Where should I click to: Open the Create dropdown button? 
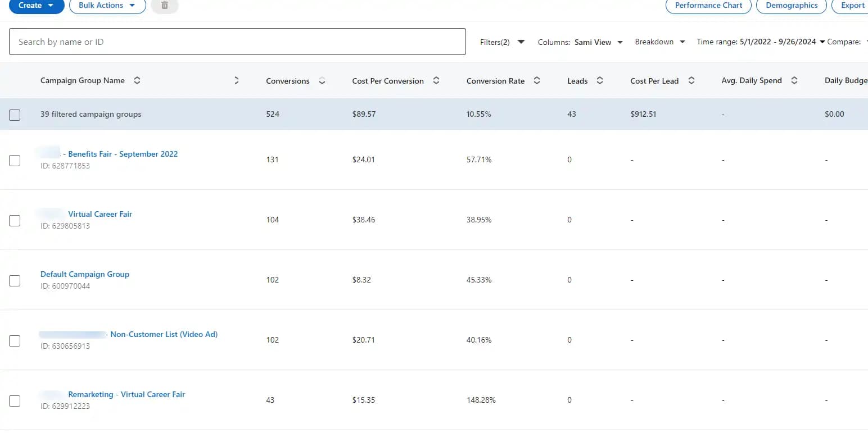37,6
